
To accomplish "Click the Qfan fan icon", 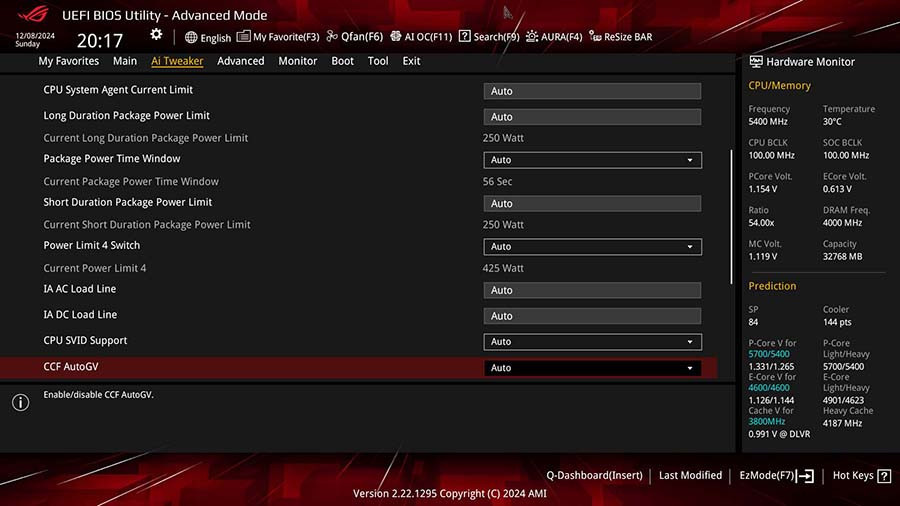I will [x=332, y=36].
